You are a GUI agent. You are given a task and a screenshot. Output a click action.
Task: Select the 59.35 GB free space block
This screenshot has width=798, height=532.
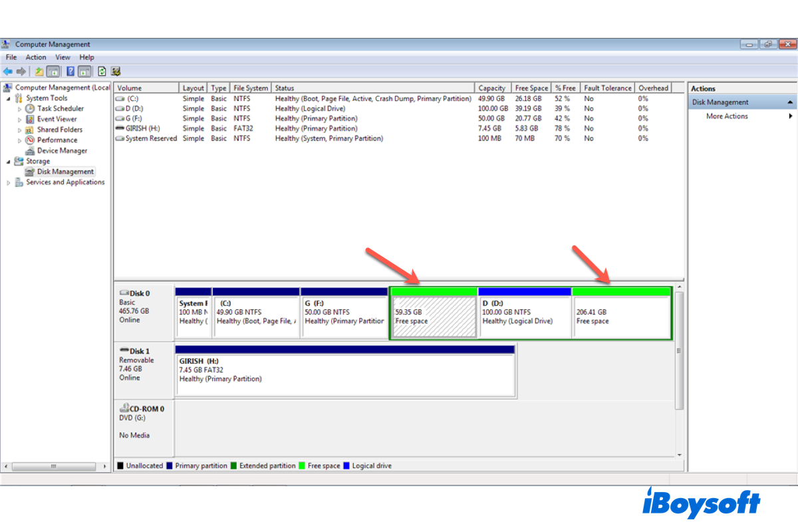434,317
